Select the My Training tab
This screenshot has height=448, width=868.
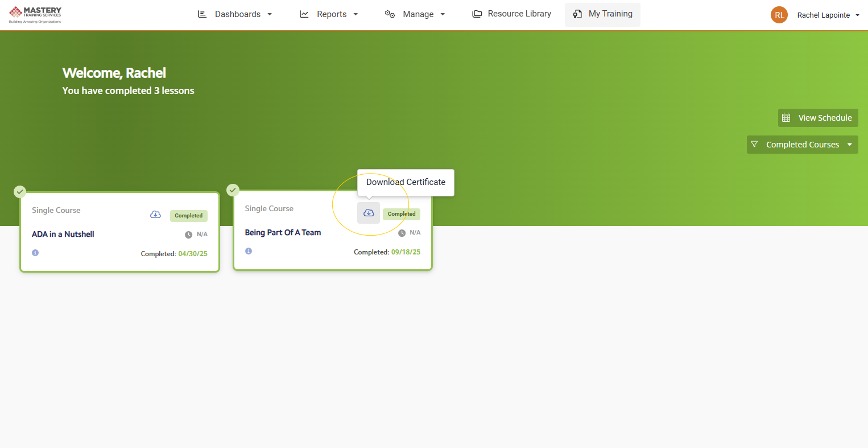(x=602, y=14)
